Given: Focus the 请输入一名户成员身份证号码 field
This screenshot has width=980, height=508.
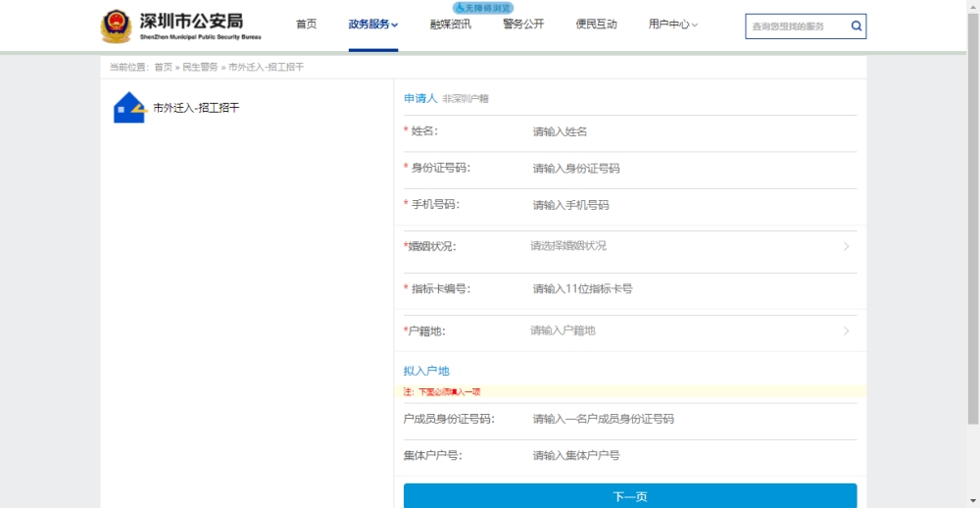Looking at the screenshot, I should tap(694, 419).
